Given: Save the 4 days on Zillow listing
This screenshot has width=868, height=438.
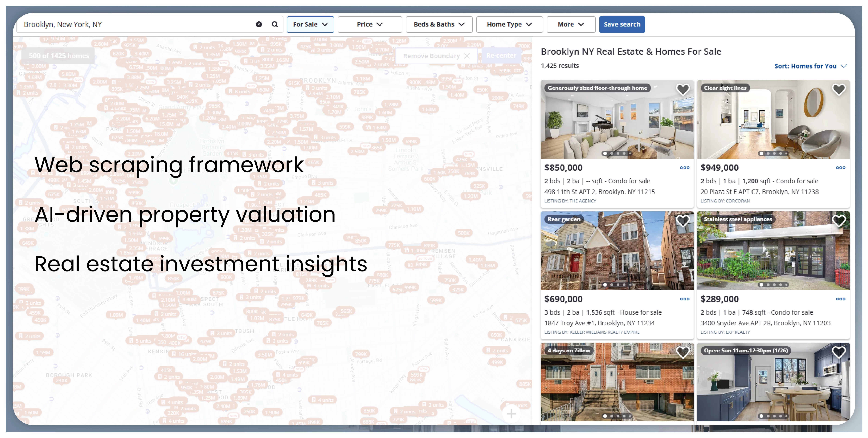Looking at the screenshot, I should (x=683, y=352).
